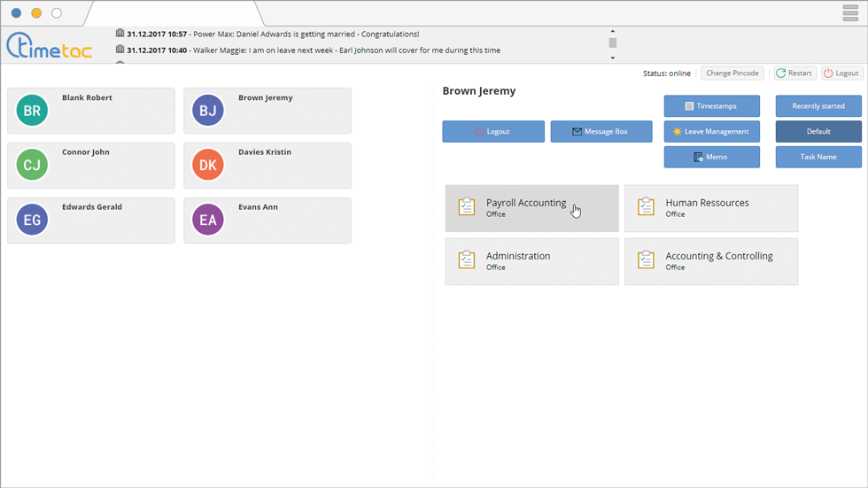Start the Administration Office task

531,260
